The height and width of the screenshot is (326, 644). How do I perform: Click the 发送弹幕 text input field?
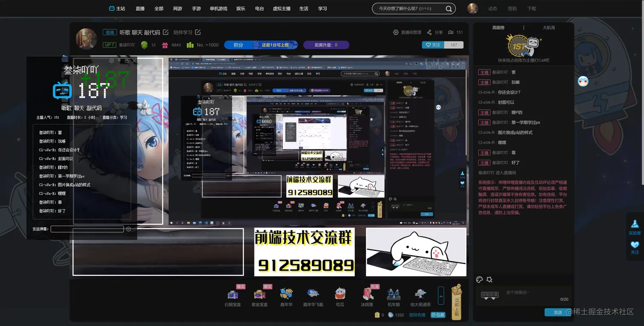pyautogui.click(x=87, y=229)
